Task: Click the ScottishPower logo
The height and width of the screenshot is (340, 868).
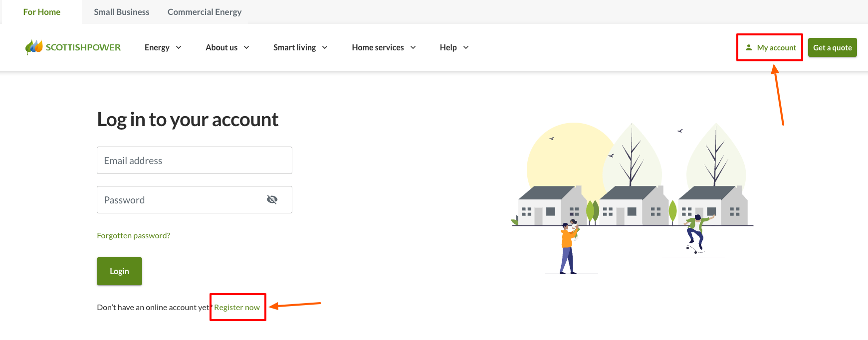Action: click(73, 47)
